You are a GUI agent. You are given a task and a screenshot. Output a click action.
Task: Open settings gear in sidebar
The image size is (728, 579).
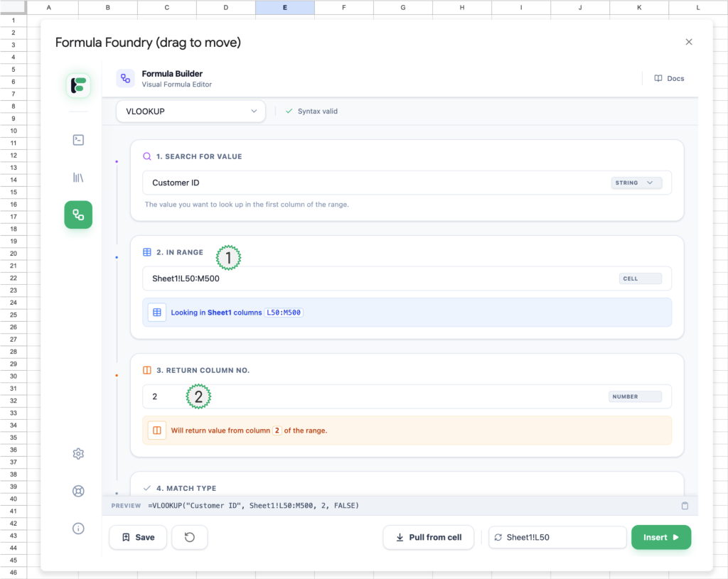coord(78,454)
